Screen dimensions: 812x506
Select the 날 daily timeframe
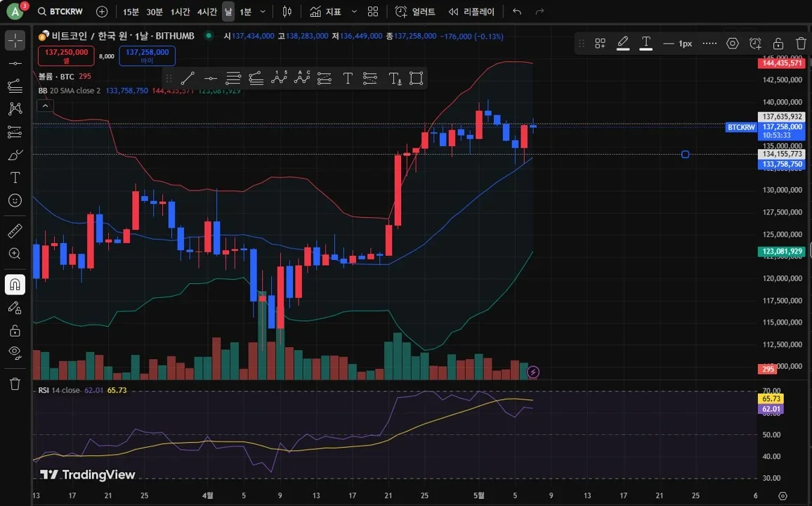tap(228, 11)
